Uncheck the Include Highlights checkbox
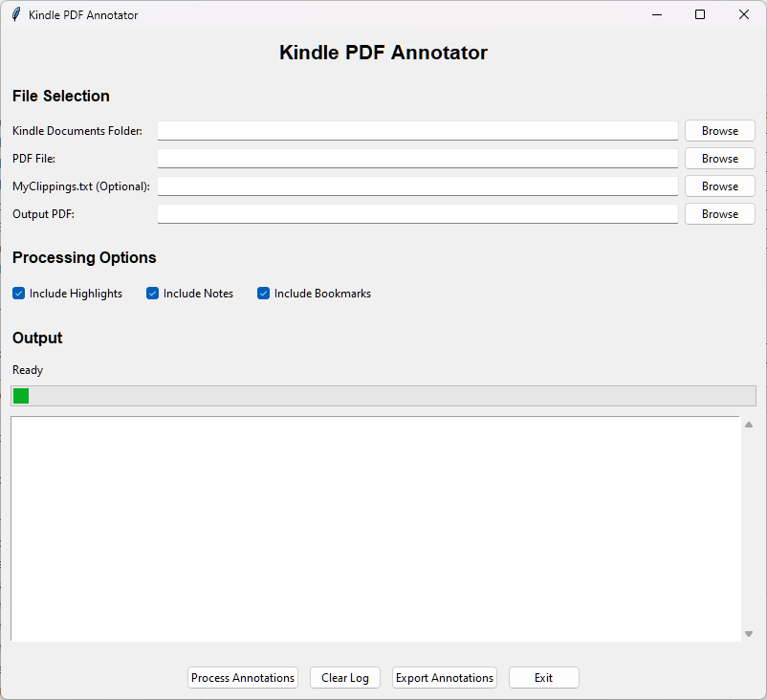 click(x=18, y=294)
